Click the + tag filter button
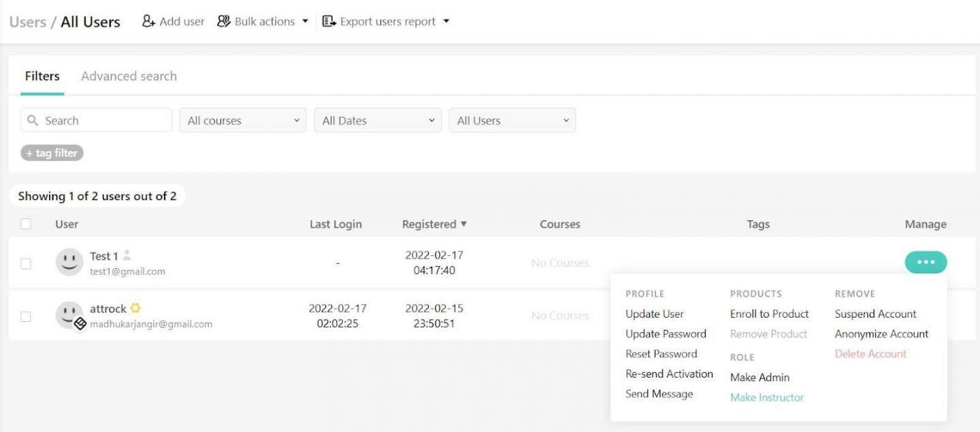The image size is (980, 432). click(x=52, y=153)
